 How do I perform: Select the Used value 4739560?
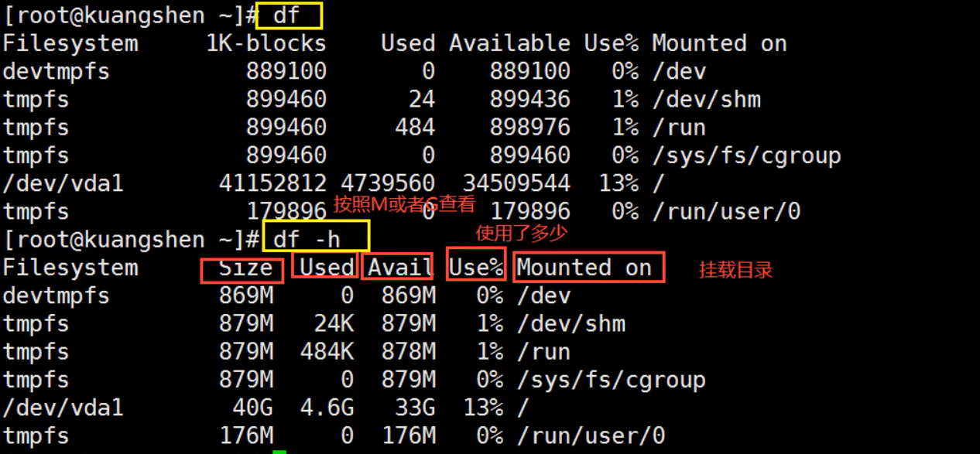(388, 183)
